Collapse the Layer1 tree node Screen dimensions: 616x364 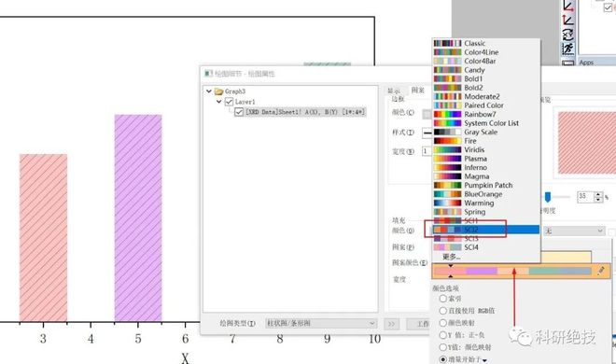coord(219,102)
